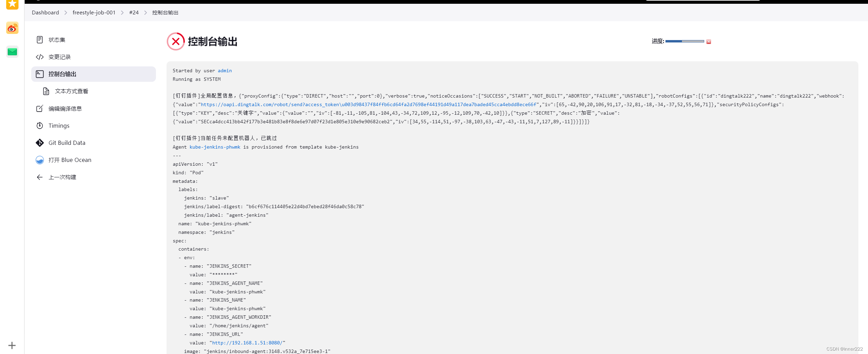Click the star favorites icon in sidebar
Image resolution: width=868 pixels, height=354 pixels.
[12, 4]
